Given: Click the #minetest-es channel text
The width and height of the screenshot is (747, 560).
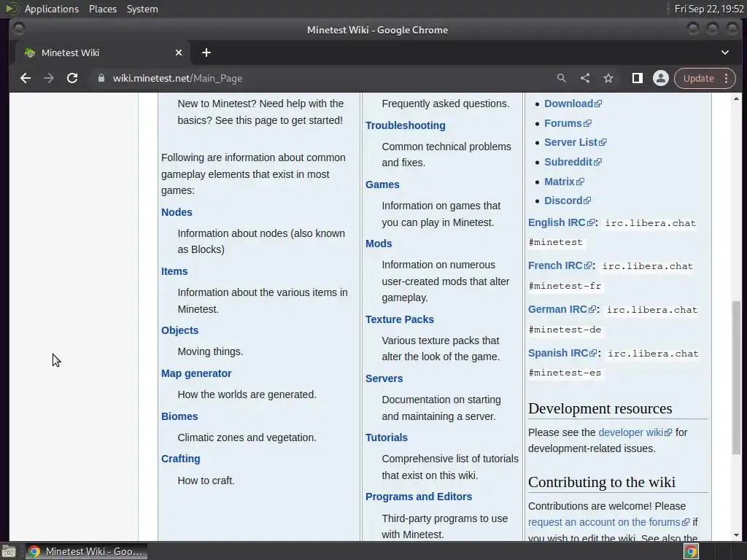Looking at the screenshot, I should tap(565, 373).
